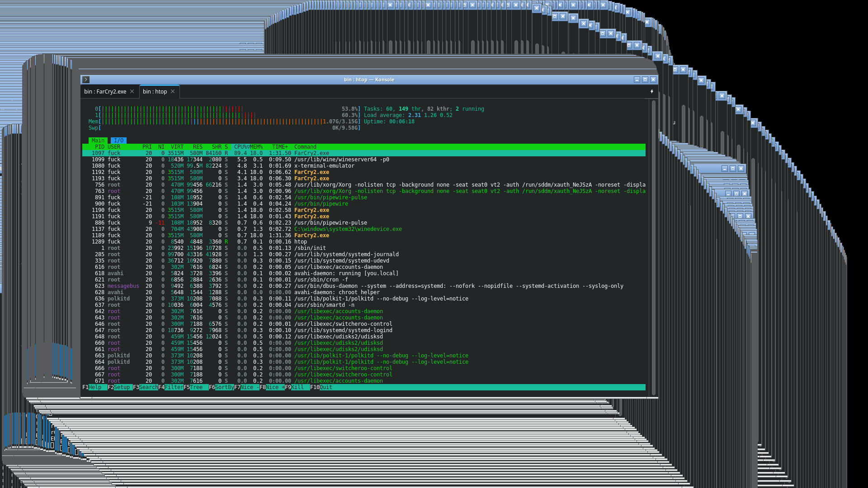
Task: Click F10 Quit to exit htop
Action: [321, 387]
